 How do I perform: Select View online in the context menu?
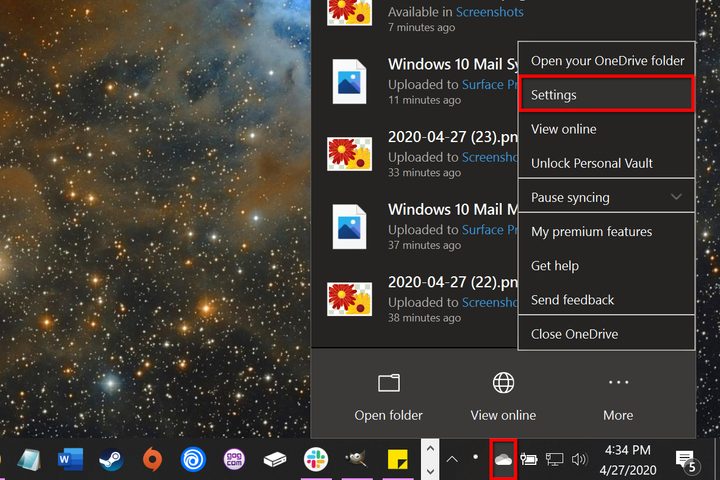[606, 129]
